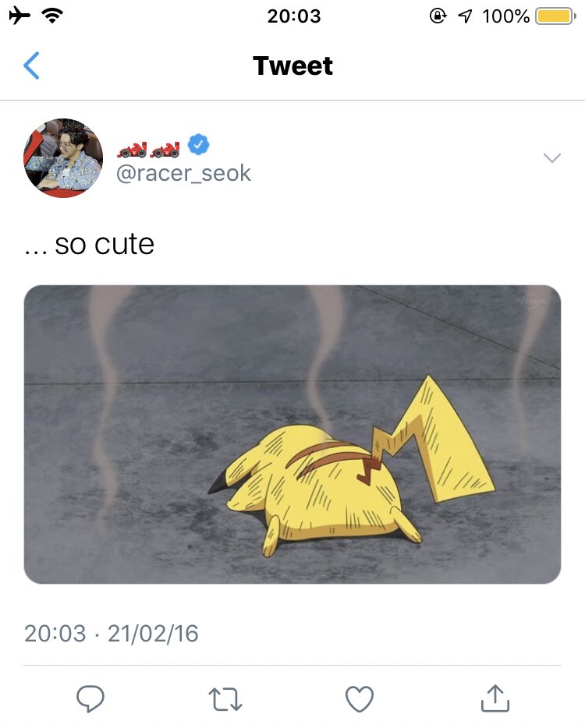
Task: Tap the Wi-Fi status icon
Action: tap(52, 16)
